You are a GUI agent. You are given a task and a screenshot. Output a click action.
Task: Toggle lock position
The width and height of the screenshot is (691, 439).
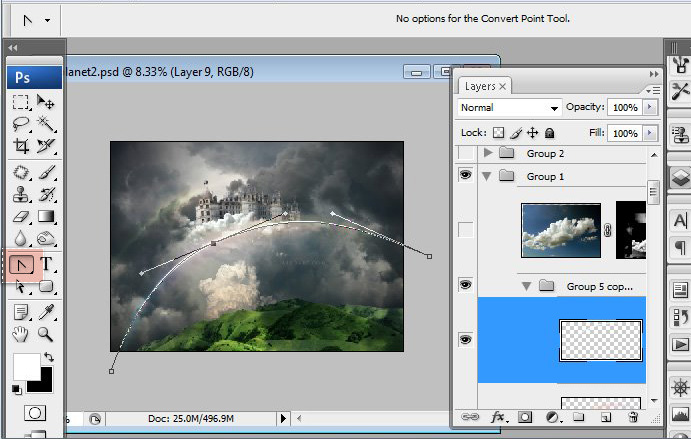pos(532,133)
